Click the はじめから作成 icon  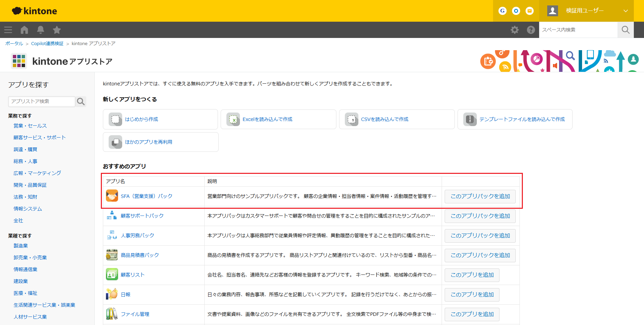point(115,119)
